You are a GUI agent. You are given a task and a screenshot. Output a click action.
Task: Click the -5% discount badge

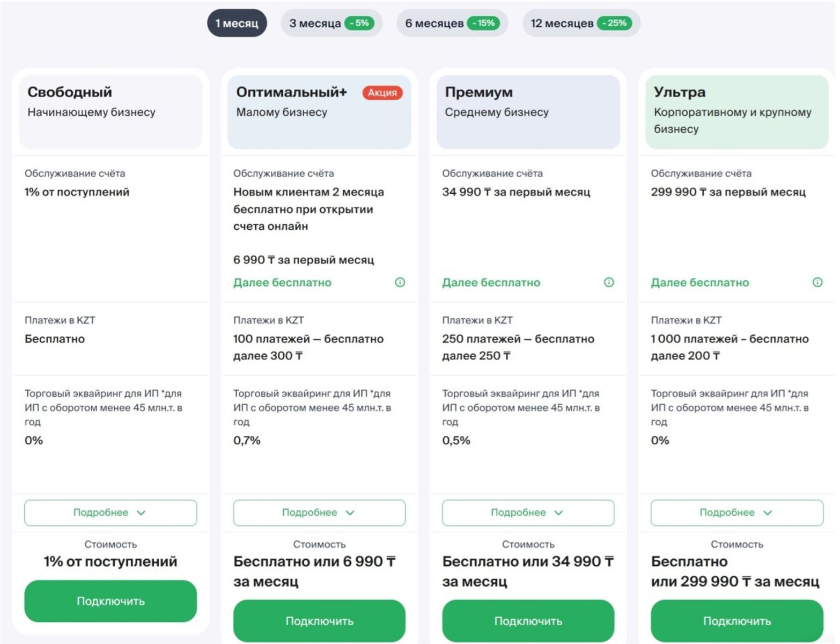359,23
